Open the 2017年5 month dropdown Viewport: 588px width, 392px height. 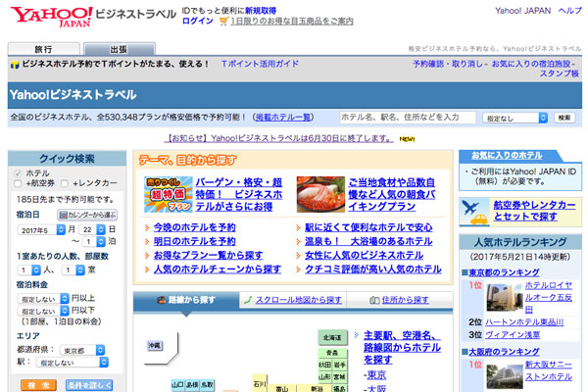41,229
